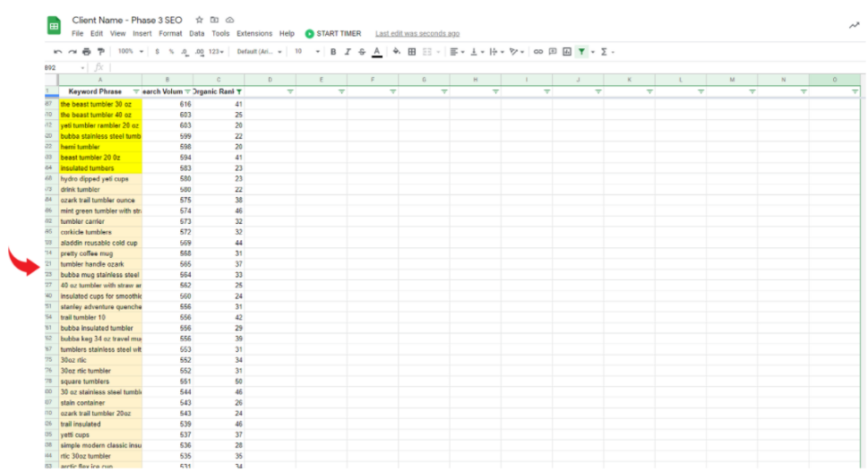The height and width of the screenshot is (472, 868).
Task: Rename the Client Name - Phase 3 SEO title
Action: pos(127,20)
